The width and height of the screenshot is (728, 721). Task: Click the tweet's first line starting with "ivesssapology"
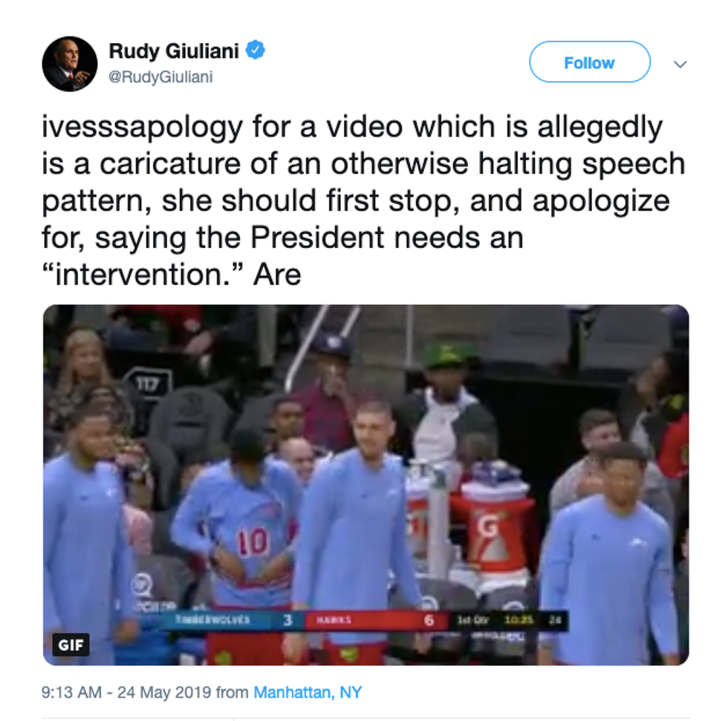coord(352,127)
